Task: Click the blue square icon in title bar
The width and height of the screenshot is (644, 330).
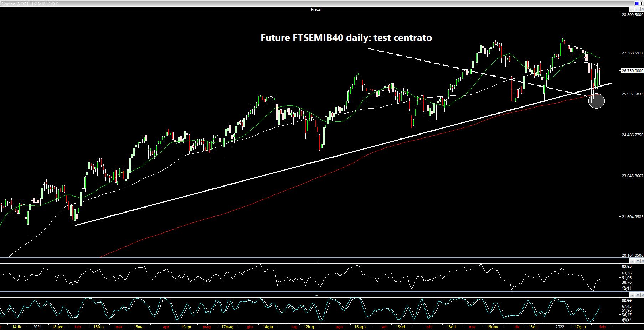Action: [637, 3]
